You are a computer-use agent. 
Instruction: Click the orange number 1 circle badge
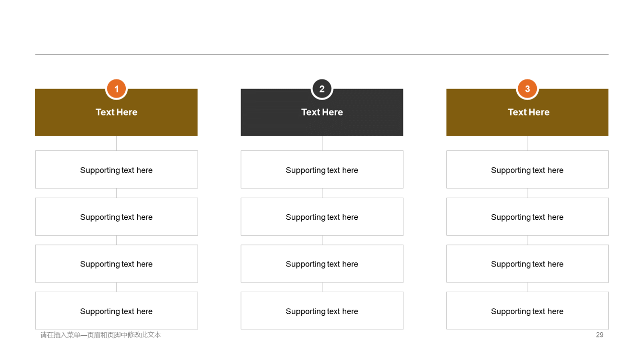click(116, 89)
